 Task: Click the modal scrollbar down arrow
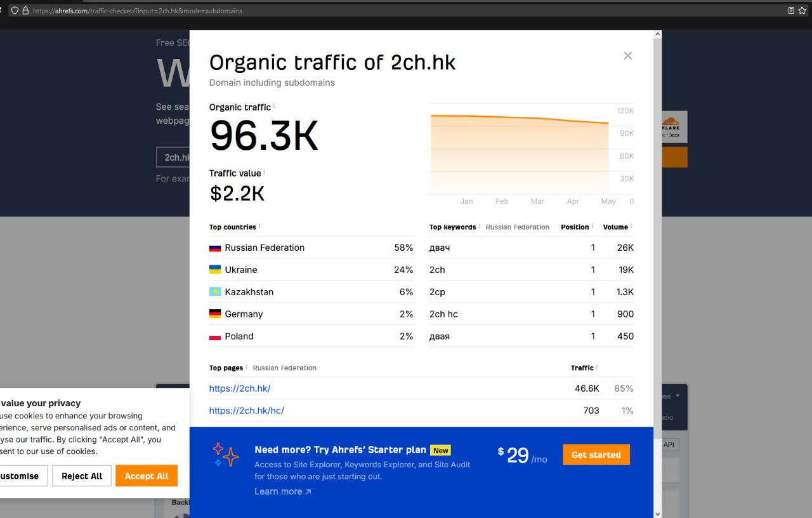[x=657, y=513]
